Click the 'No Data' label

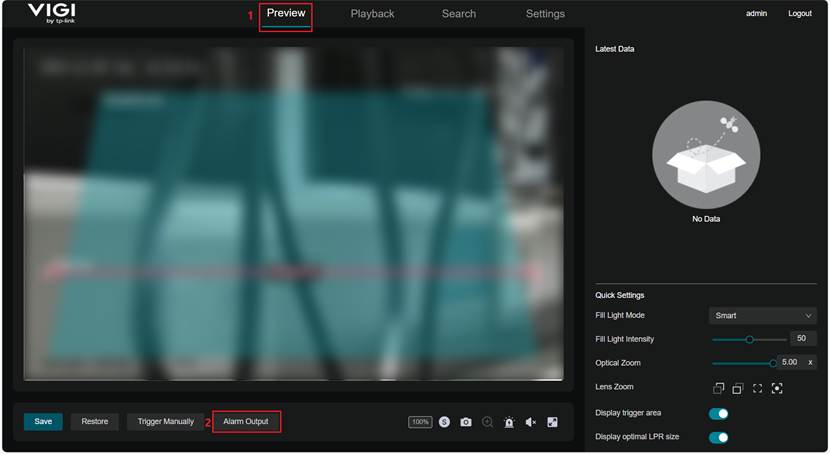pyautogui.click(x=706, y=219)
